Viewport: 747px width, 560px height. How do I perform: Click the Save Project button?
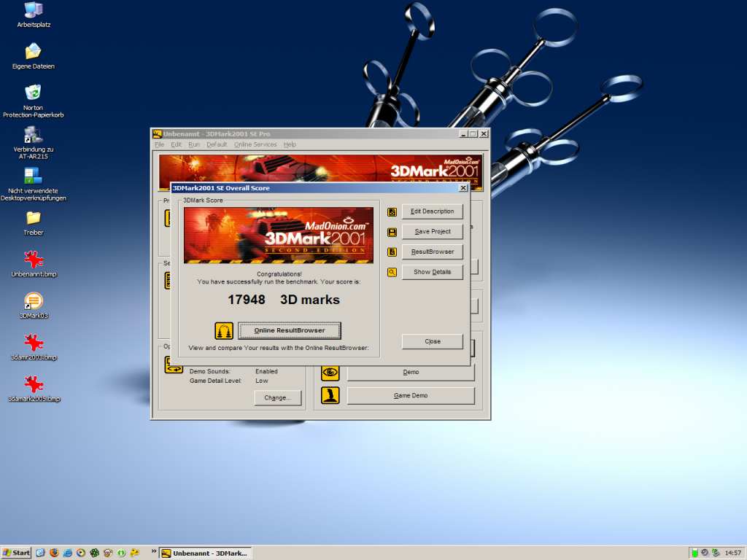(432, 231)
